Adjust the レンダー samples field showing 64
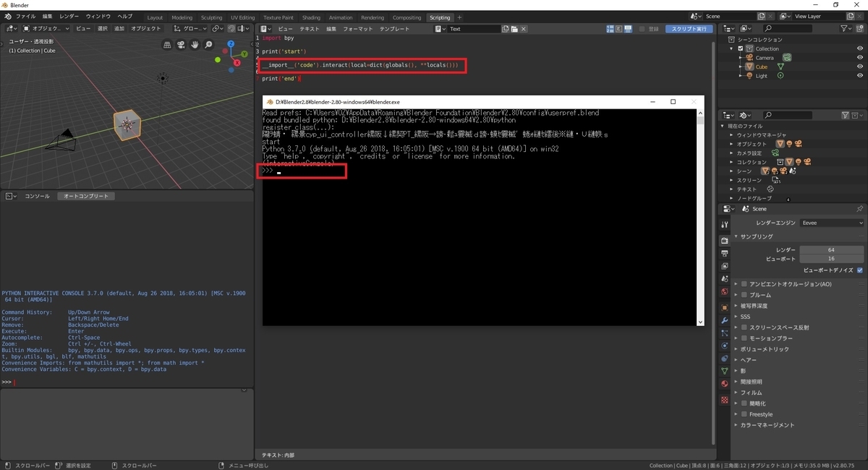868x470 pixels. click(x=831, y=249)
